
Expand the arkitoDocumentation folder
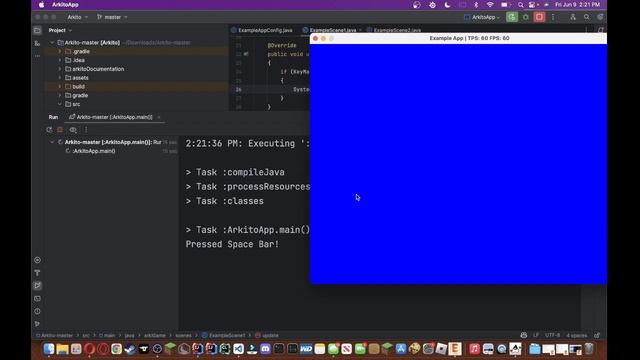coord(60,69)
